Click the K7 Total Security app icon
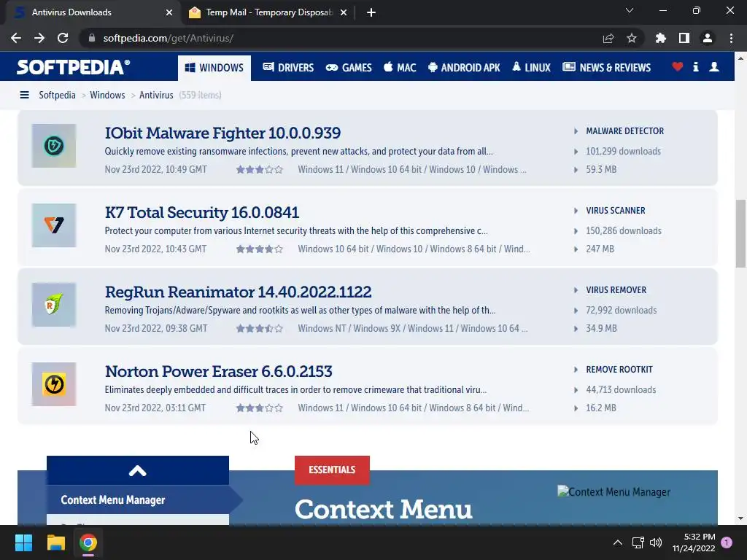 point(54,225)
